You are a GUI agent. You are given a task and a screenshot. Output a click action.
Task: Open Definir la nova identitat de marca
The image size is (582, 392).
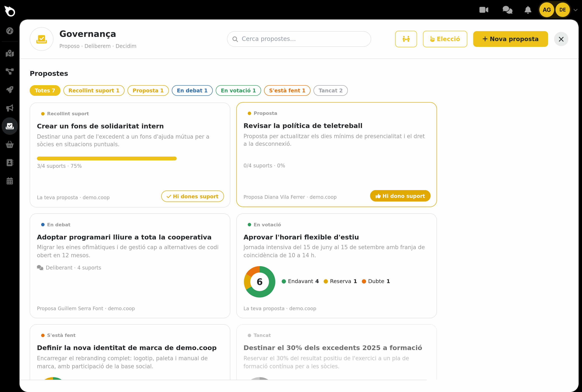[x=127, y=348]
